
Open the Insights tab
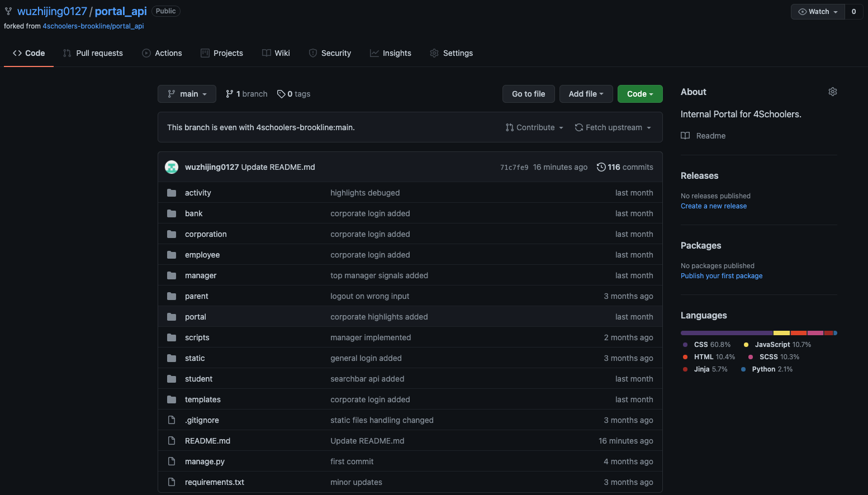point(391,53)
